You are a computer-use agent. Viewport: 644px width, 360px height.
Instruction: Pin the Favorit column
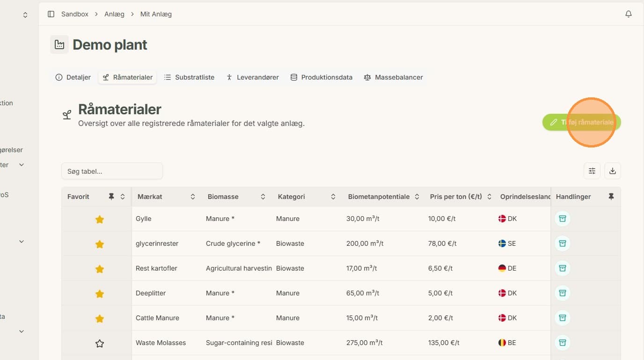(111, 197)
